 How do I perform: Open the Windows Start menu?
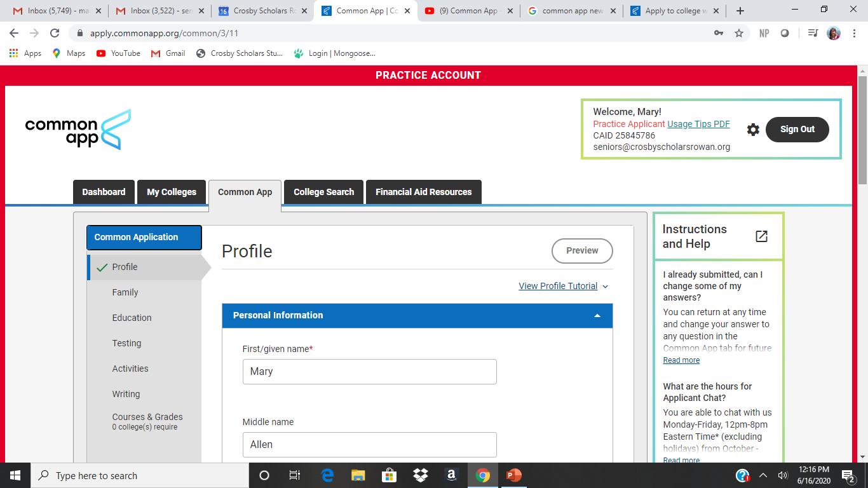tap(15, 475)
